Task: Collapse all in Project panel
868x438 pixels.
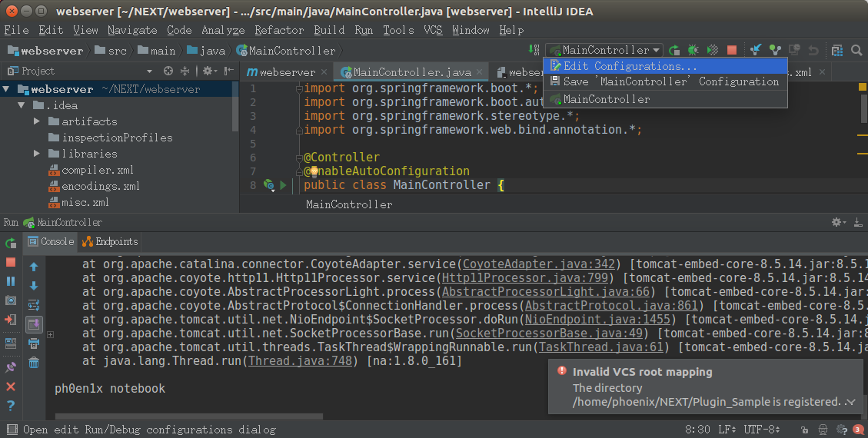Action: 185,71
